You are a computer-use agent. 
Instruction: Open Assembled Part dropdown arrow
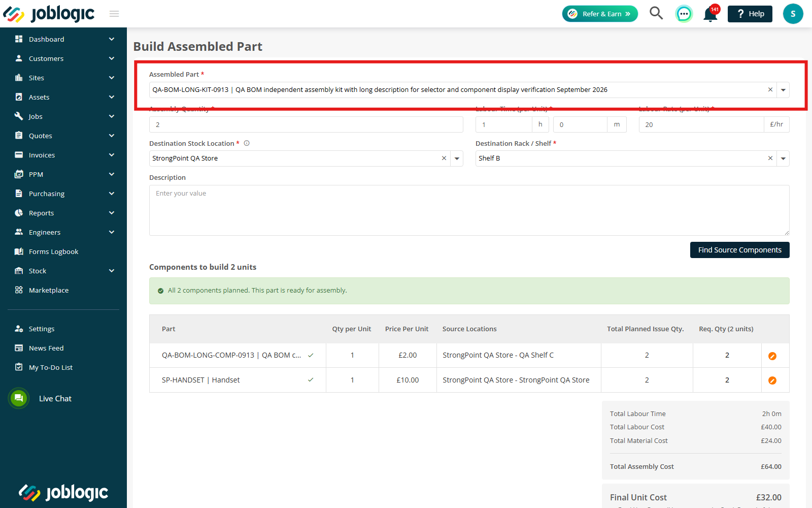783,90
